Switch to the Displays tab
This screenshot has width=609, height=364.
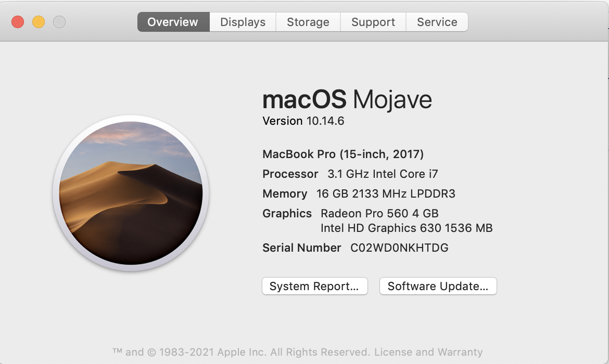243,22
